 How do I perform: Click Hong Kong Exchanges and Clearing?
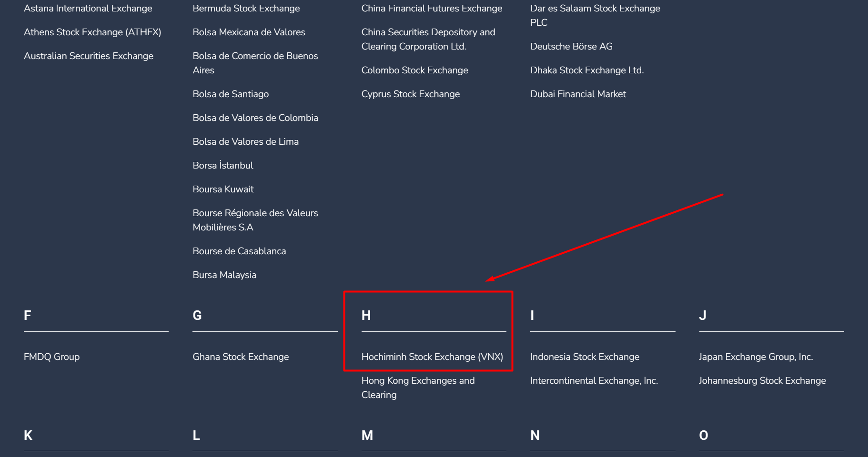tap(418, 387)
